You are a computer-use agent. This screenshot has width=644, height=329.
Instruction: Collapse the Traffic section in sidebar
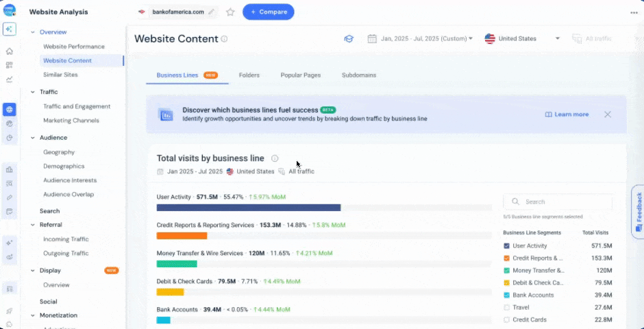coord(32,92)
